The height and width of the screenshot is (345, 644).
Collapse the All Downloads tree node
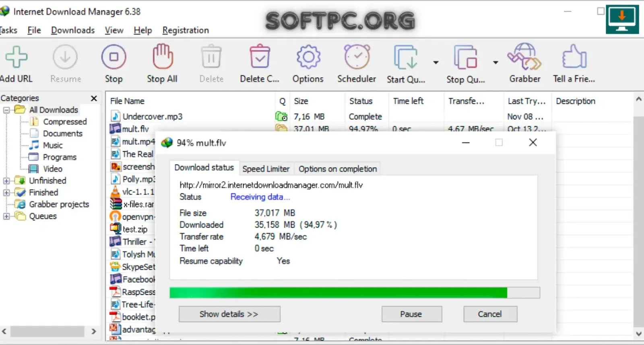click(6, 110)
